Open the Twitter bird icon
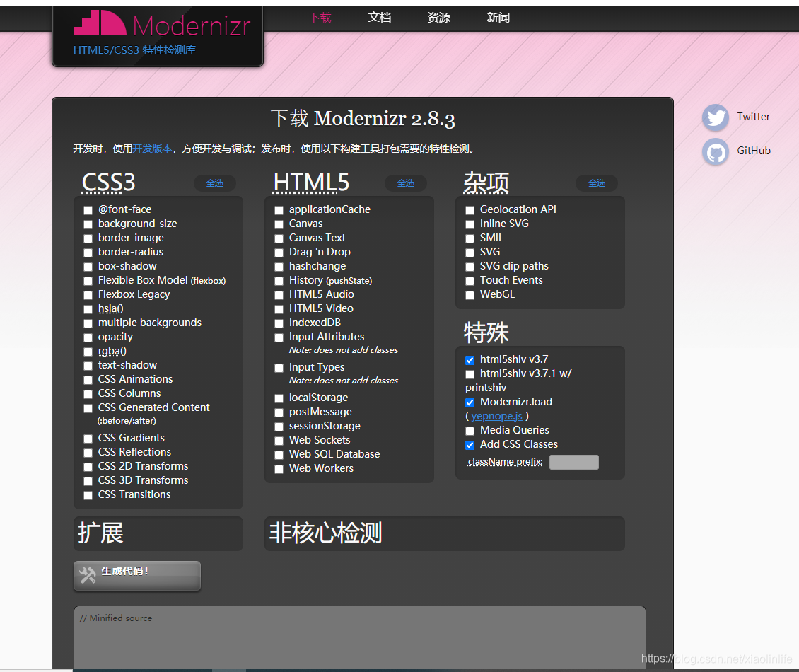Viewport: 799px width, 672px height. pos(716,117)
